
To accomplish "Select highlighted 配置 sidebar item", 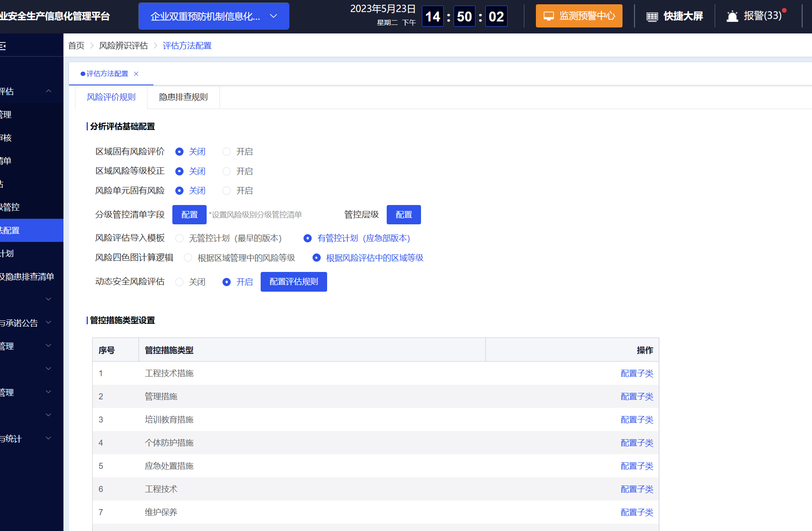I will 32,230.
